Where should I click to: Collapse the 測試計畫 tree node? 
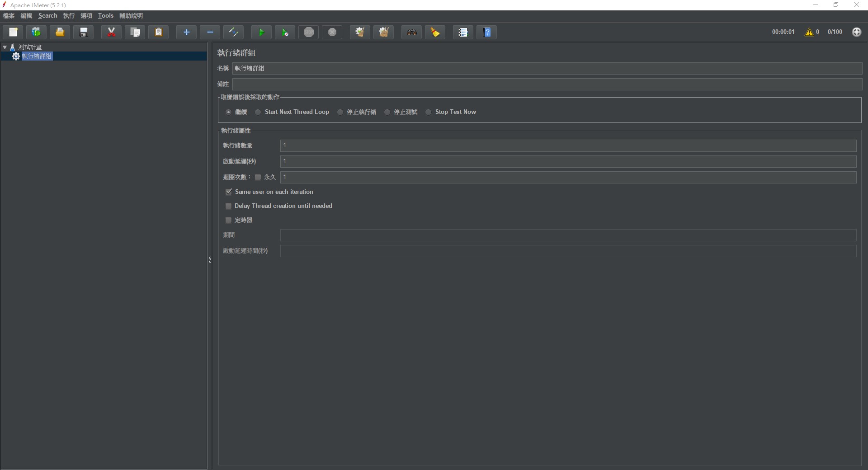[x=5, y=47]
